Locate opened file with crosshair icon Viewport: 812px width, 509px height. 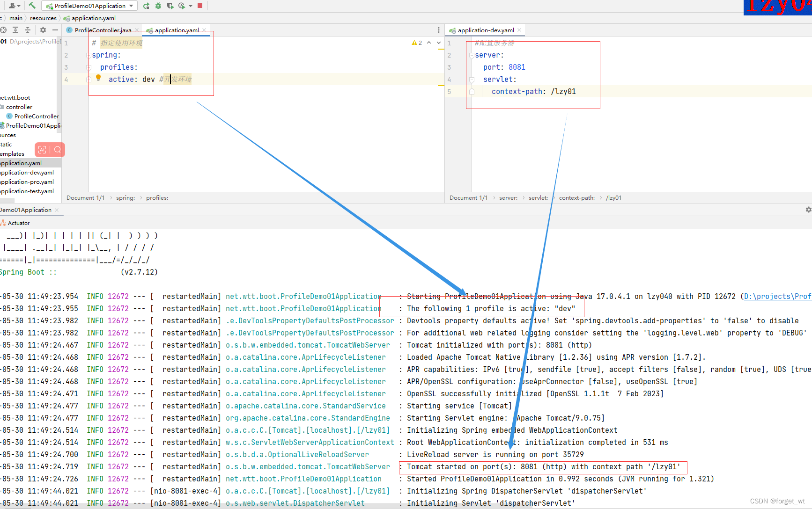pyautogui.click(x=3, y=30)
